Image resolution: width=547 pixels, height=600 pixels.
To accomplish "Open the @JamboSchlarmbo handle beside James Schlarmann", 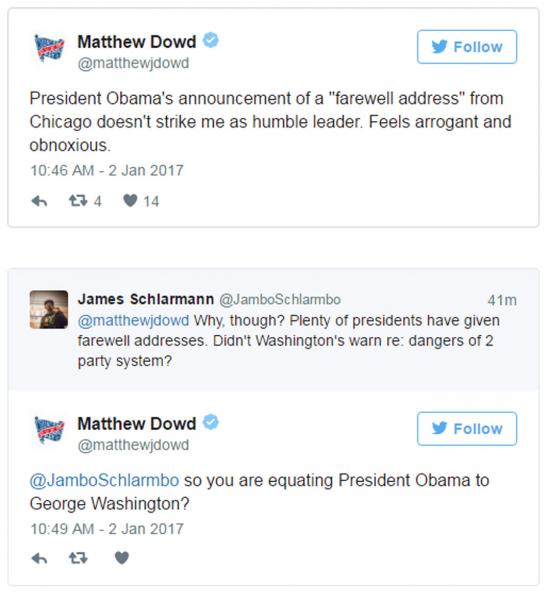I will [280, 299].
